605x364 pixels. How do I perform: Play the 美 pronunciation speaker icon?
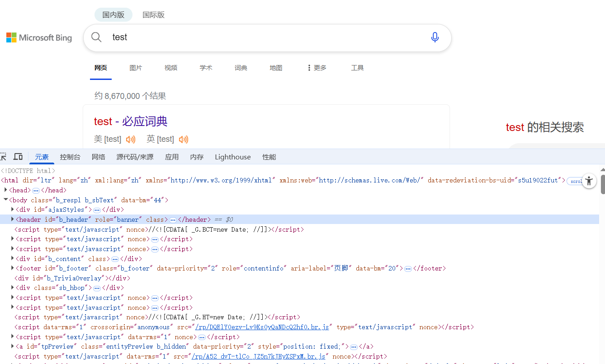[131, 139]
